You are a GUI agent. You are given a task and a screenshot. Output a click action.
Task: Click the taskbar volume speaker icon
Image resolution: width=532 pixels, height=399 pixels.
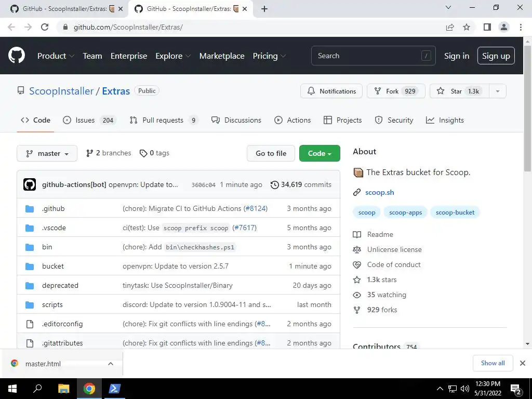point(464,389)
